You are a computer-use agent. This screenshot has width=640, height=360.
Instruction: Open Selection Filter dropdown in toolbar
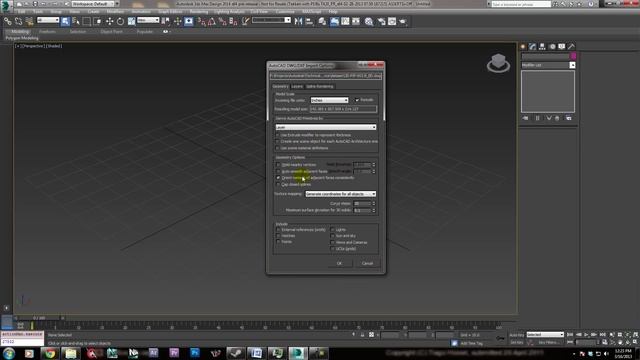tap(48, 20)
